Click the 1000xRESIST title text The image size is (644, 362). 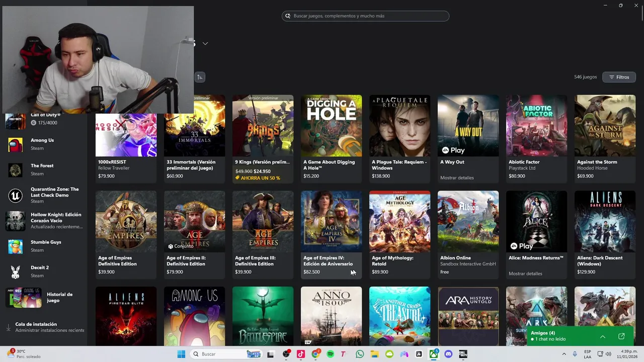tap(112, 162)
